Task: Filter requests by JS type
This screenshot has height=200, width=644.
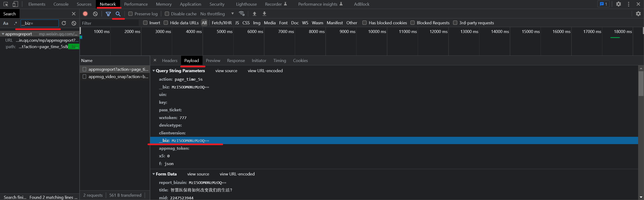Action: point(237,23)
